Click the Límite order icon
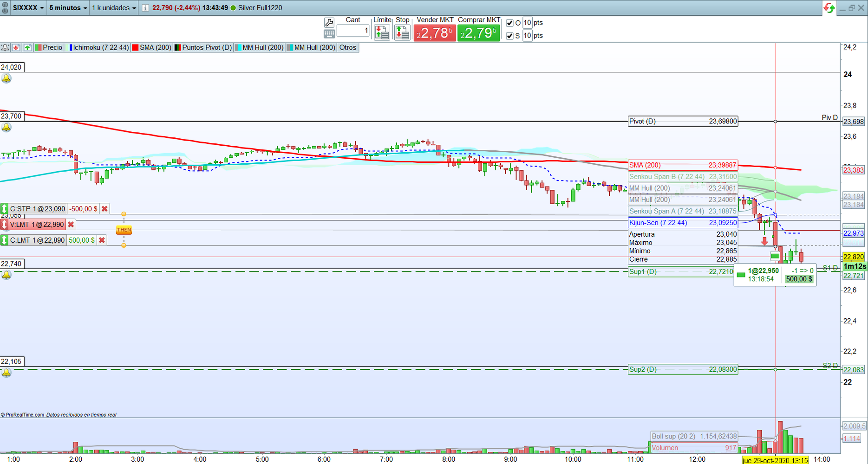868x464 pixels. [382, 32]
